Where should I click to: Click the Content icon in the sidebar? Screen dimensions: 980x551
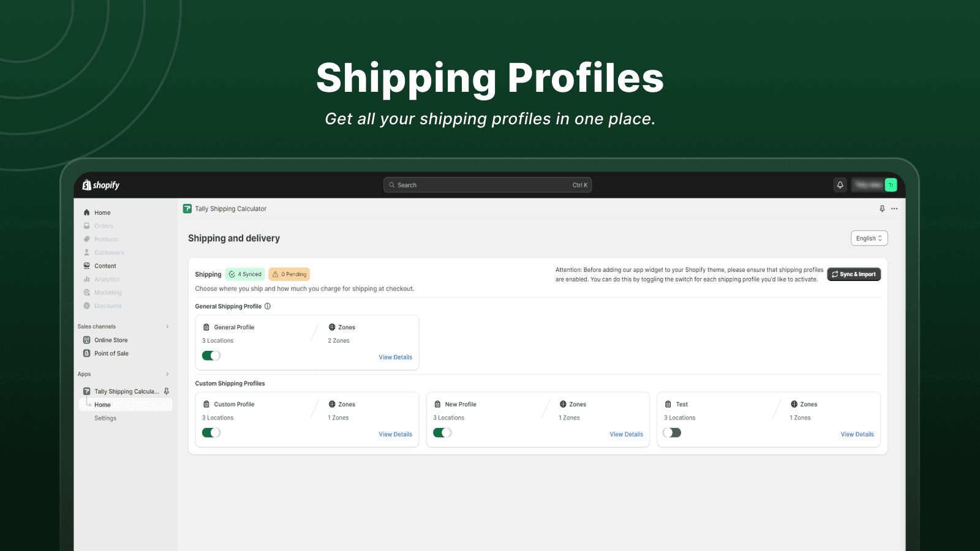click(x=86, y=266)
